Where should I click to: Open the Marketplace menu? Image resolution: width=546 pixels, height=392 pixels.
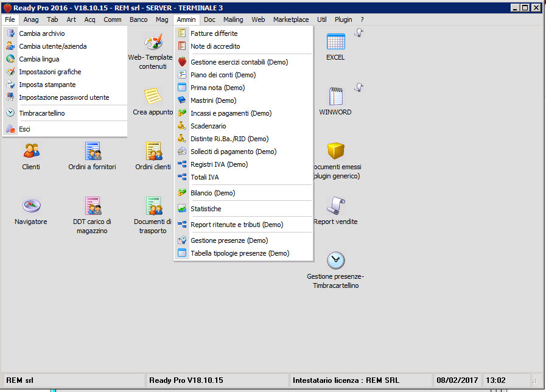point(291,19)
